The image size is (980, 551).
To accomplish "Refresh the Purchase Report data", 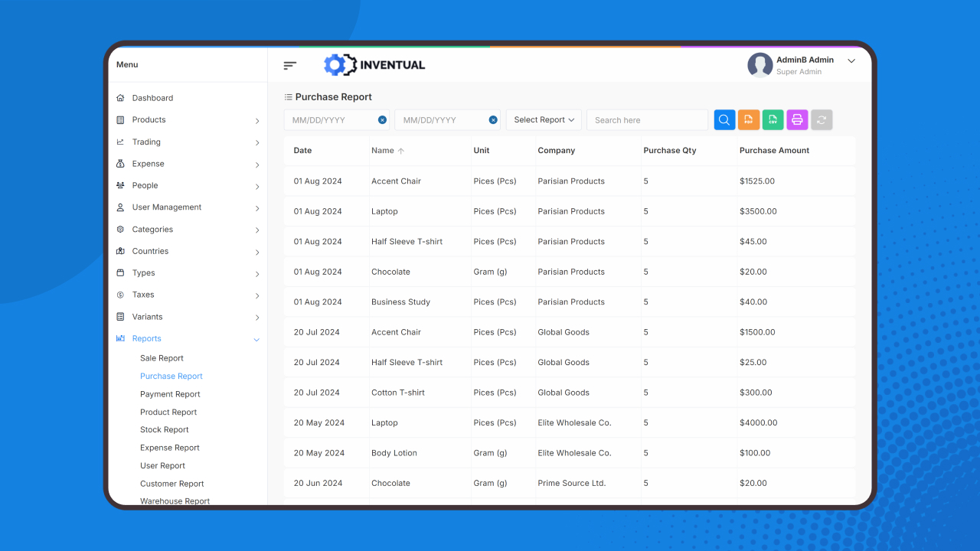I will 822,119.
